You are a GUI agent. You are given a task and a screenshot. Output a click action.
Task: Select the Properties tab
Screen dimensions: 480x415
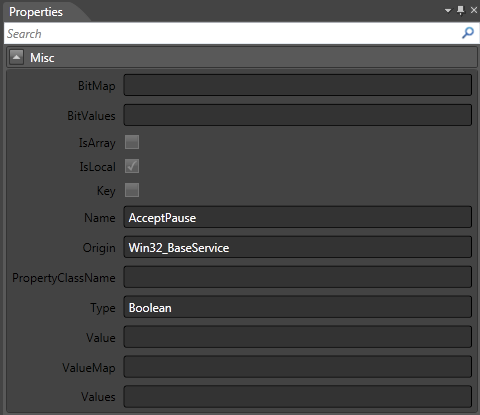(x=36, y=12)
